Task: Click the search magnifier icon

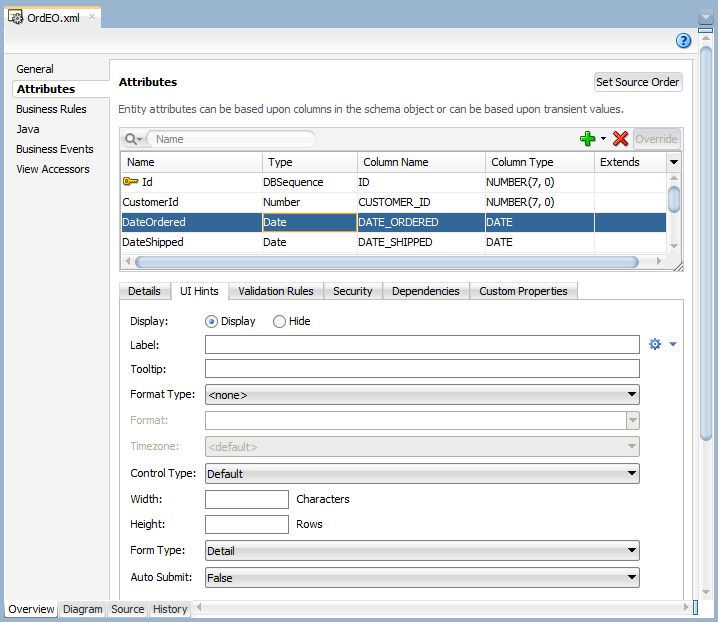Action: coord(131,139)
